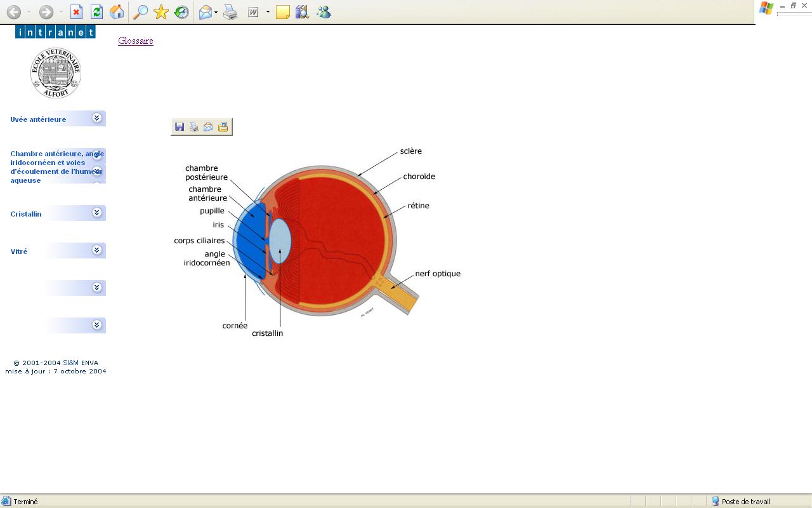Open the yellow note toolbar icon
The width and height of the screenshot is (812, 508).
click(283, 12)
